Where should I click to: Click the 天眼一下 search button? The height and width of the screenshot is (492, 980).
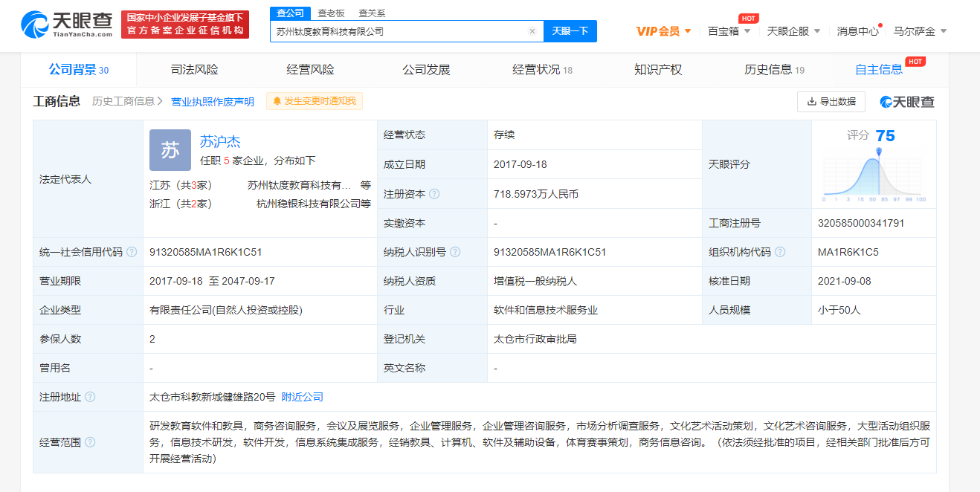click(570, 31)
